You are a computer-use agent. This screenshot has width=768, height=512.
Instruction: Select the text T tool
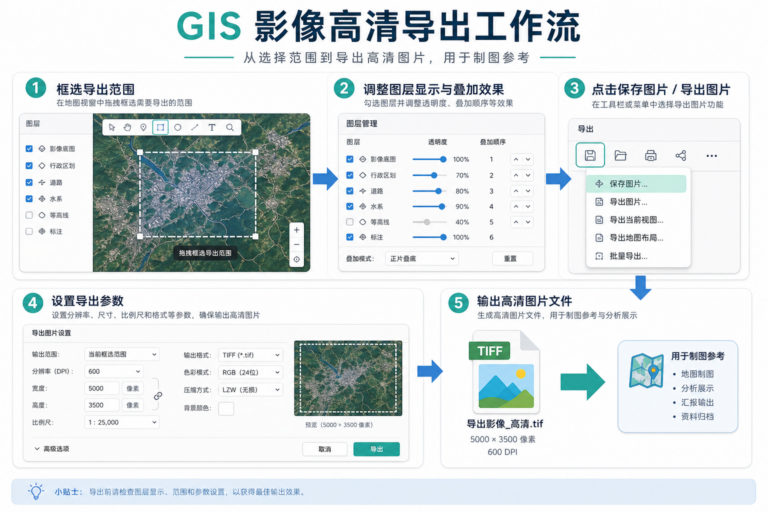coord(212,127)
